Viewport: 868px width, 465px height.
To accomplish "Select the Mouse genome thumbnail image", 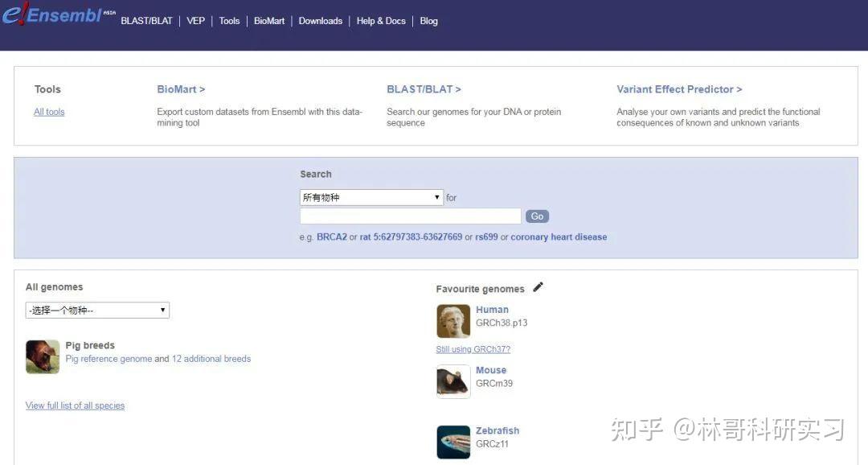I will (x=452, y=381).
